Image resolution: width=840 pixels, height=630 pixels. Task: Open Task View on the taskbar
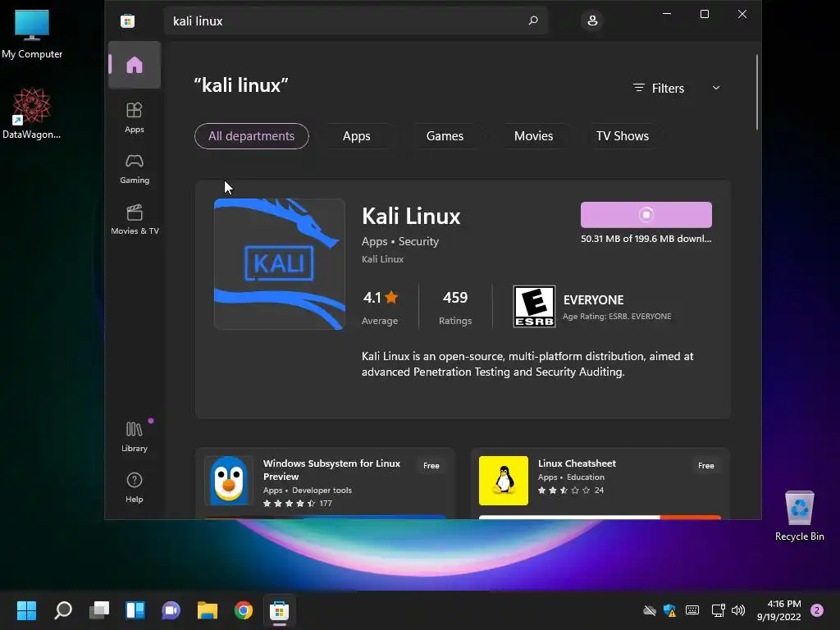tap(99, 609)
